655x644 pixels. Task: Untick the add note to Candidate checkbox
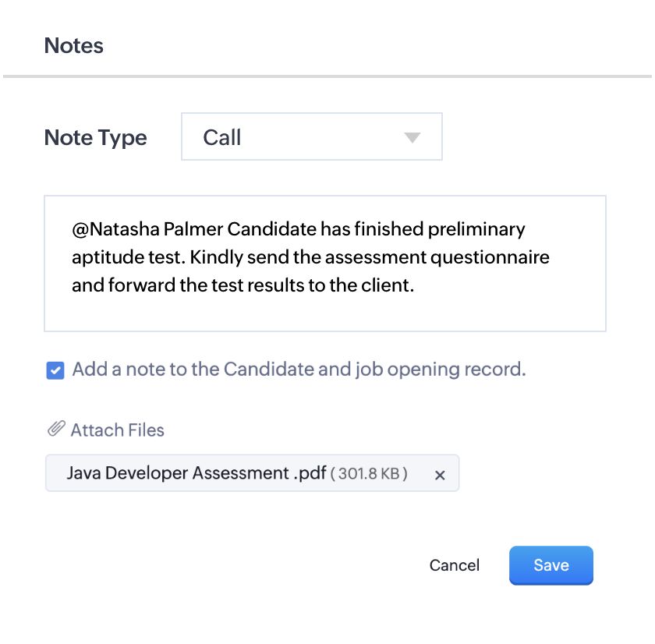point(55,371)
